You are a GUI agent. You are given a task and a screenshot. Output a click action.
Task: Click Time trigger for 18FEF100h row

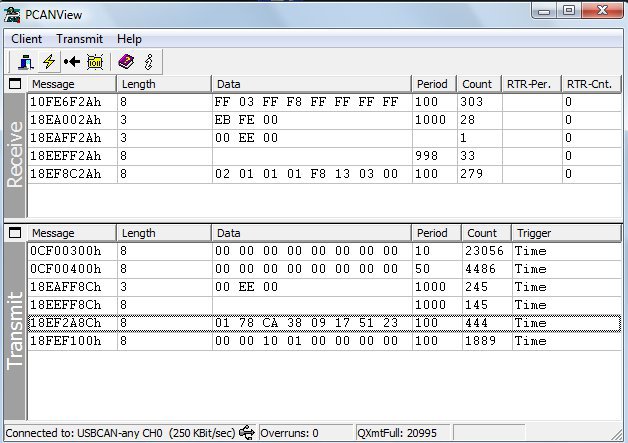pos(531,341)
